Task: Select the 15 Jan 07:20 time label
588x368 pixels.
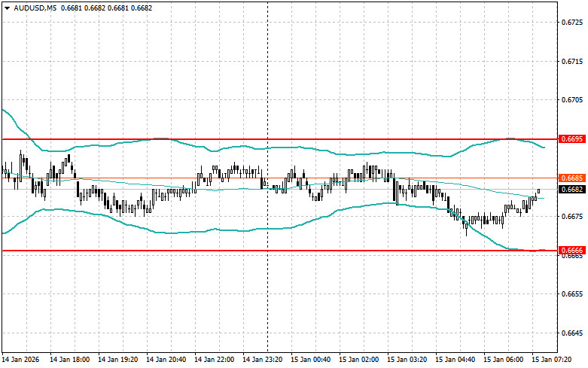Action: click(x=552, y=360)
